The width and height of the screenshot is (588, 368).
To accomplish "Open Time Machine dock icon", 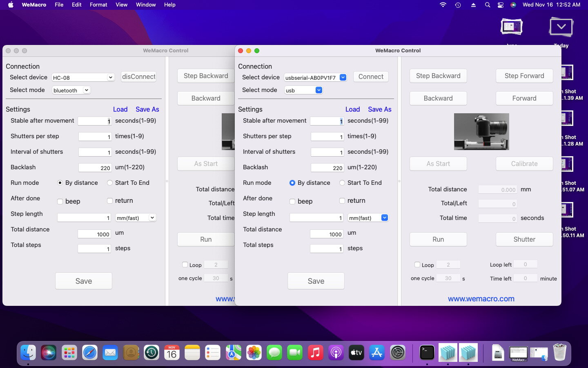I will (x=151, y=352).
